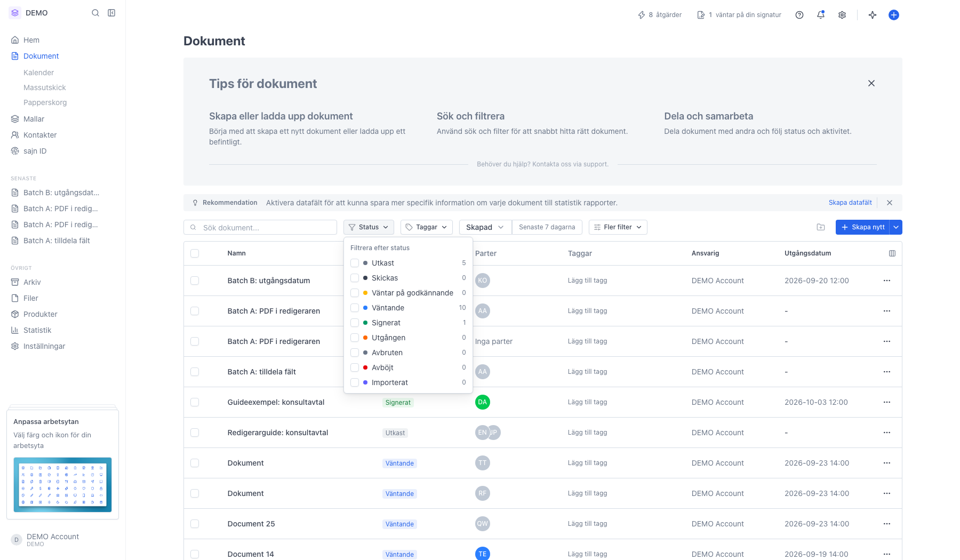Screen dimensions: 960x560
Task: Dismiss the Rekommendation banner
Action: (890, 203)
